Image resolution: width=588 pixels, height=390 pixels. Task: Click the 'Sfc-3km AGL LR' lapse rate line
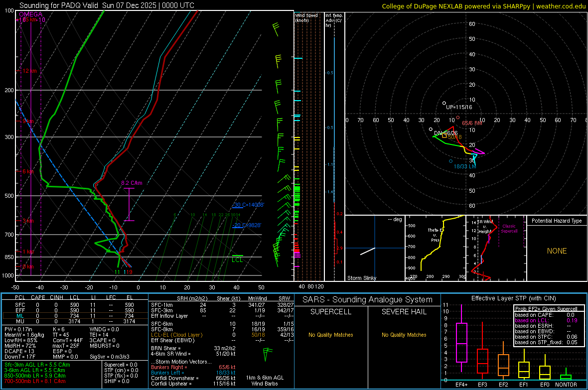pos(37,365)
